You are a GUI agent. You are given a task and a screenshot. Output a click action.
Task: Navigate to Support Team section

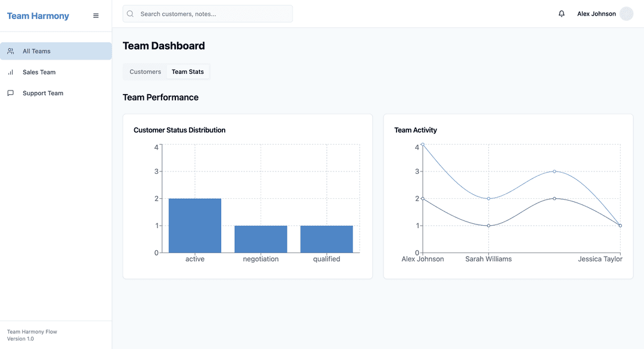tap(42, 93)
